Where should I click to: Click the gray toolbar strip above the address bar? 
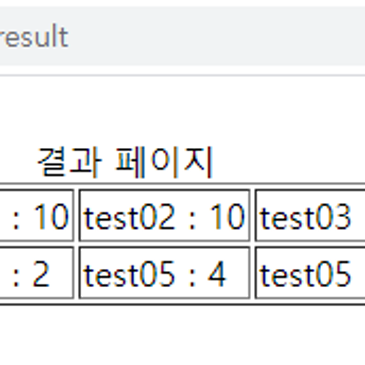pos(182,3)
